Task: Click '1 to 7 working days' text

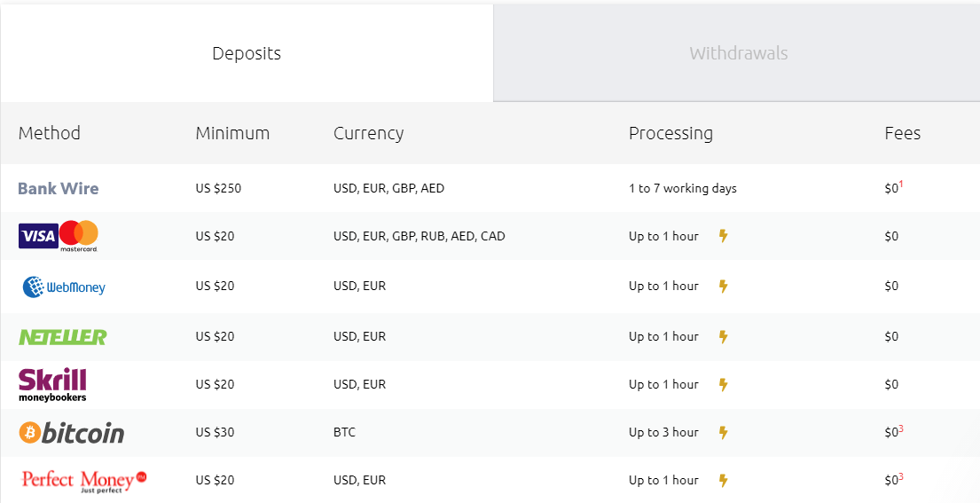Action: pyautogui.click(x=683, y=189)
